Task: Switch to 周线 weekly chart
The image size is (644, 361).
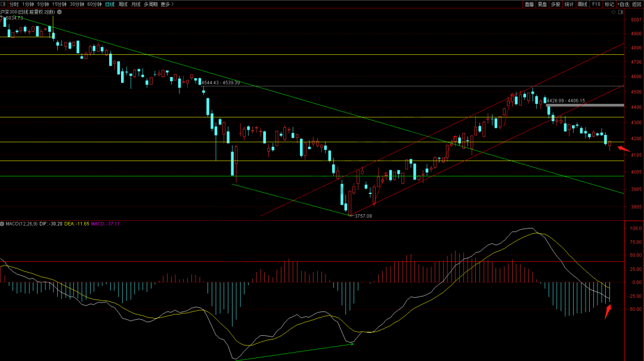Action: [x=123, y=4]
